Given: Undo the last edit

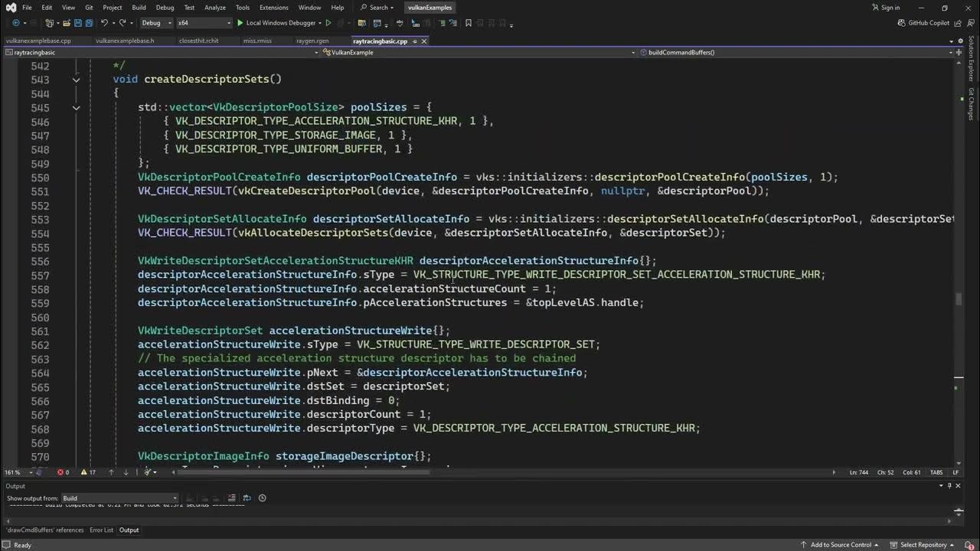Looking at the screenshot, I should point(106,23).
